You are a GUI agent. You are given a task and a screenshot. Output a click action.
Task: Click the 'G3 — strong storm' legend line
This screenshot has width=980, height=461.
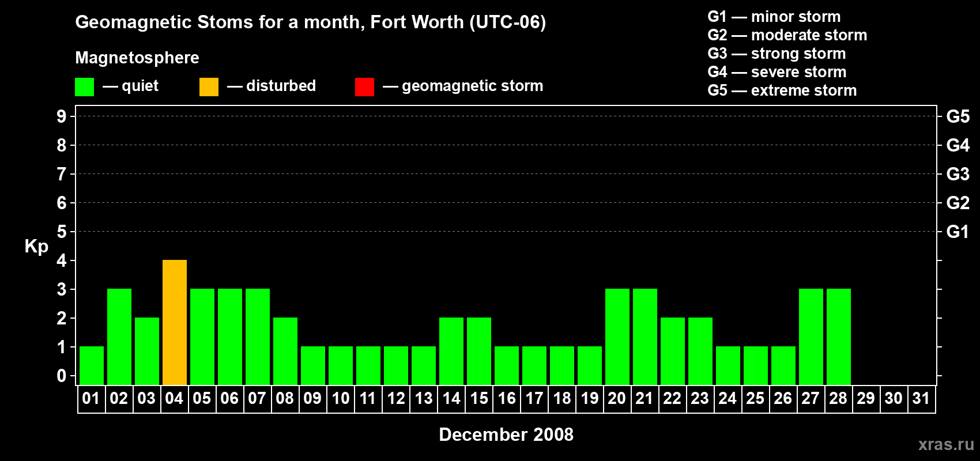click(777, 54)
